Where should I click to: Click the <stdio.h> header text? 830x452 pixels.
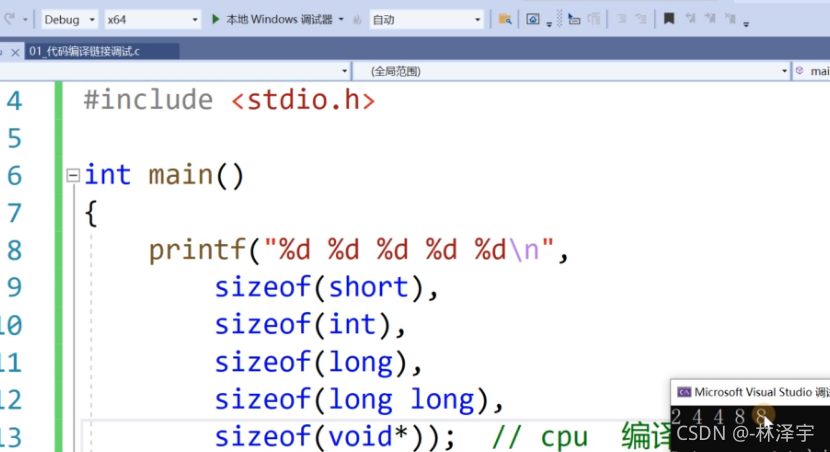303,100
